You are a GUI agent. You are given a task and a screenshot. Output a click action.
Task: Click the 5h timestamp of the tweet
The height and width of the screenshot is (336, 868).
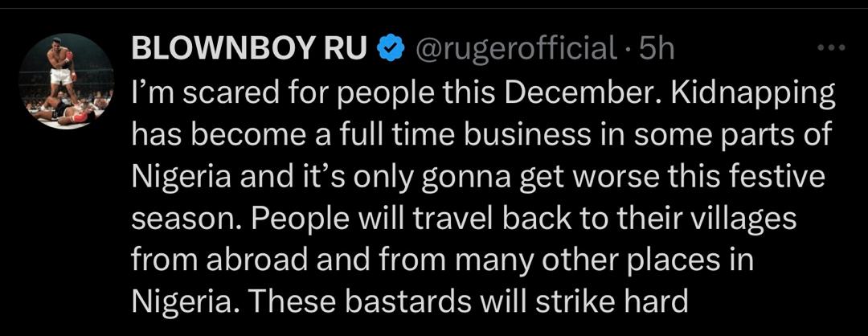point(656,50)
